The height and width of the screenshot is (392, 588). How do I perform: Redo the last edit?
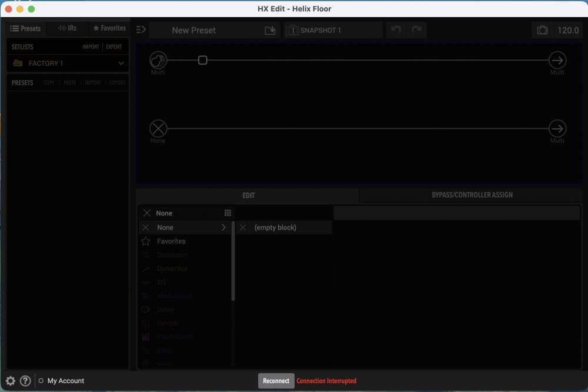(x=417, y=29)
